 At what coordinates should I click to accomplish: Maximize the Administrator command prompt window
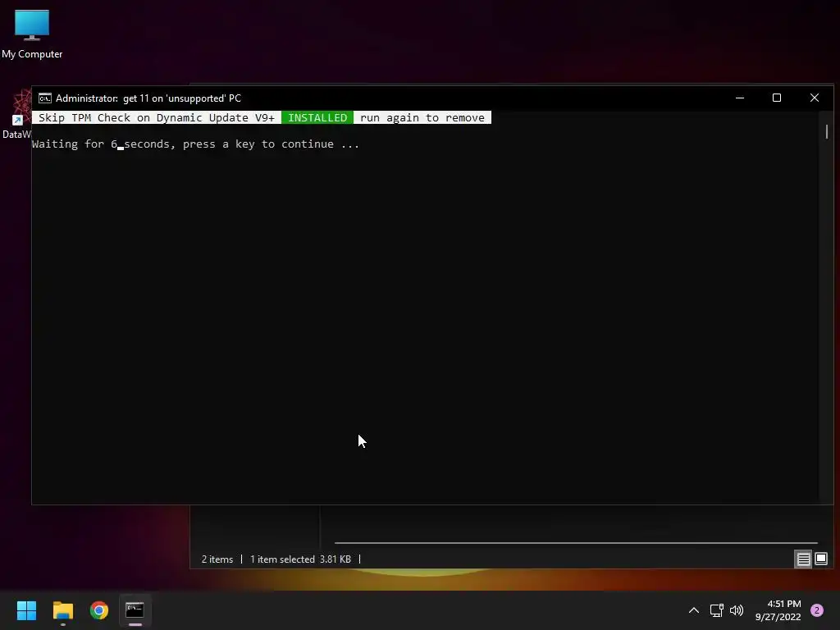(777, 98)
